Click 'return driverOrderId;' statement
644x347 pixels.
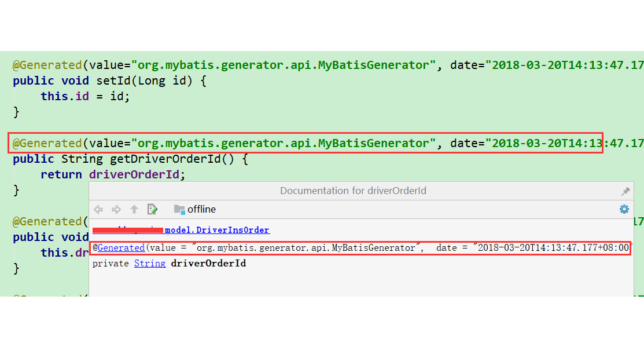[113, 175]
